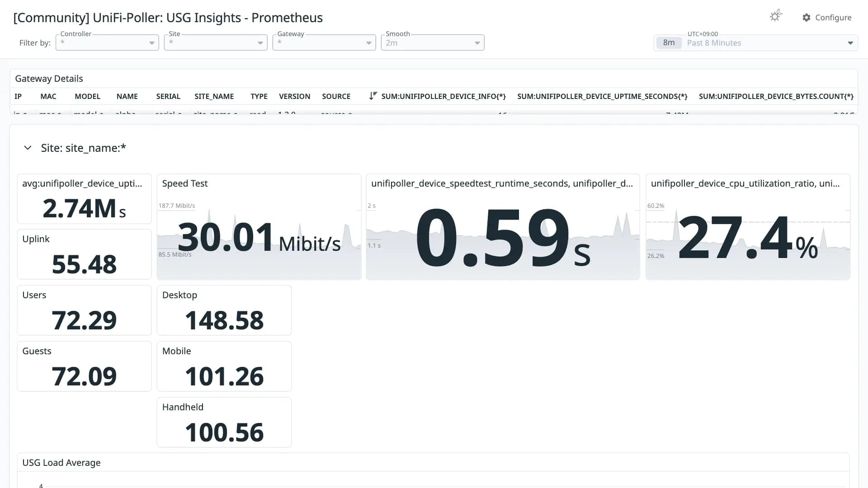
Task: Sort by the SERIAL column header
Action: [168, 96]
